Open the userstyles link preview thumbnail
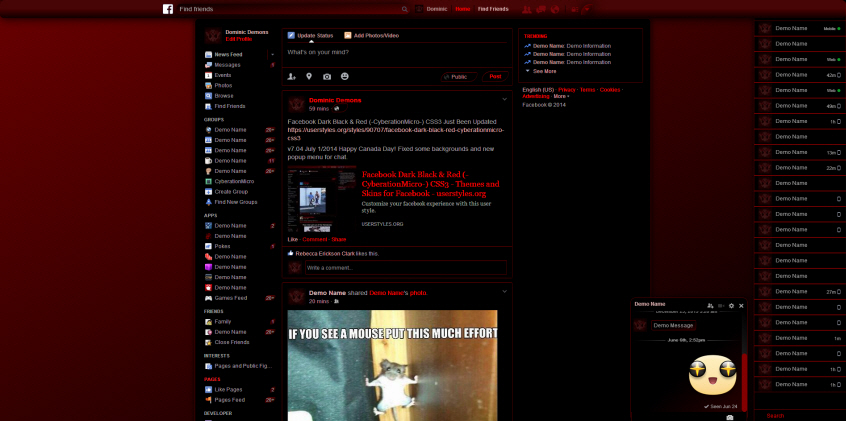846x421 pixels. coord(322,199)
